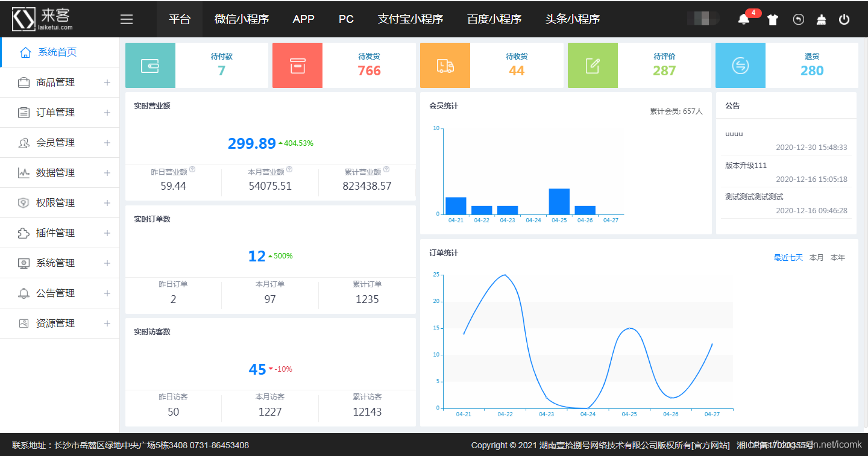Expand 商品管理 with its plus sign
868x456 pixels.
click(x=107, y=83)
